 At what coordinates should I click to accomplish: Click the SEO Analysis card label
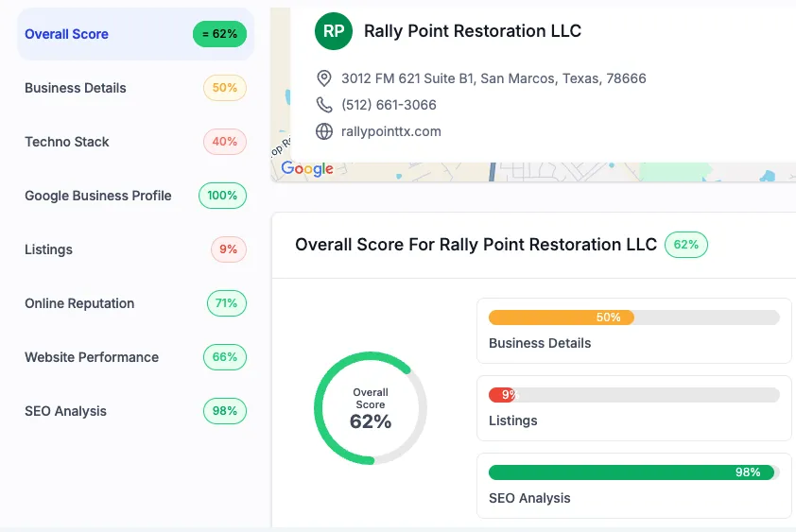coord(529,498)
